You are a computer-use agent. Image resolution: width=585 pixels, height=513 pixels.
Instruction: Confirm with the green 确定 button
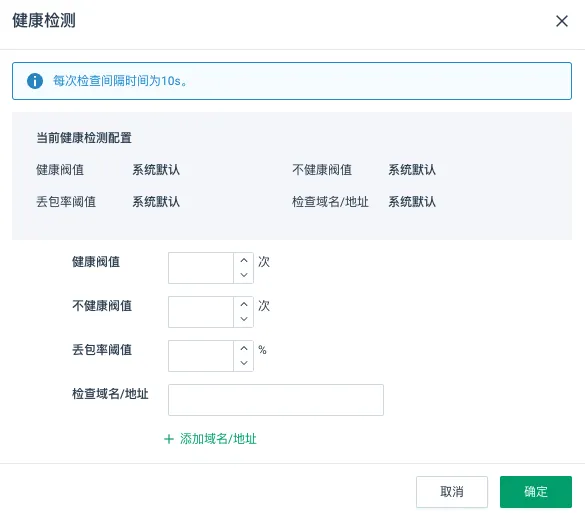(x=536, y=492)
